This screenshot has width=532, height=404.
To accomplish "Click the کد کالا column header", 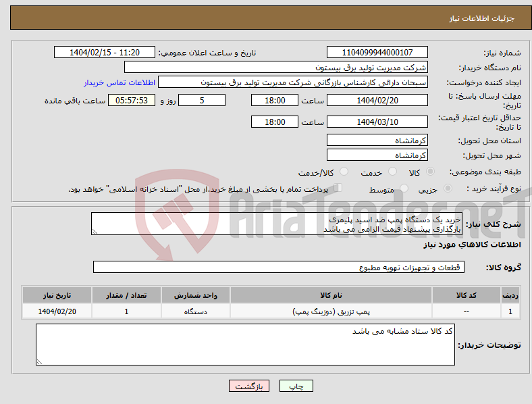I will [x=467, y=295].
